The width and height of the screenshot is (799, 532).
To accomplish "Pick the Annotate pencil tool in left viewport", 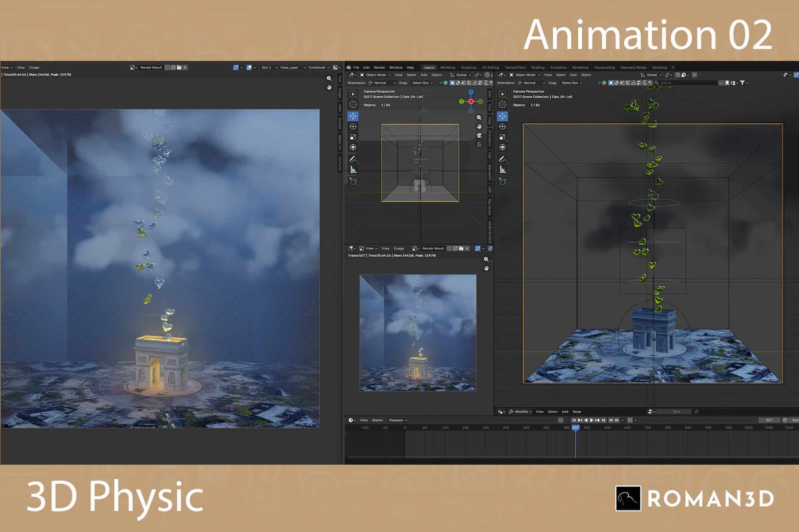I will 353,159.
